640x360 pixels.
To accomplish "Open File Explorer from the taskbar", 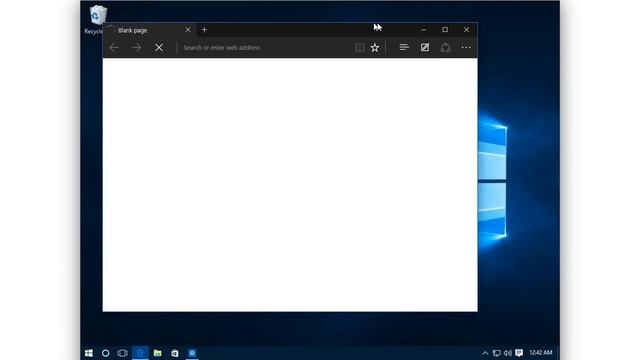I will [158, 353].
